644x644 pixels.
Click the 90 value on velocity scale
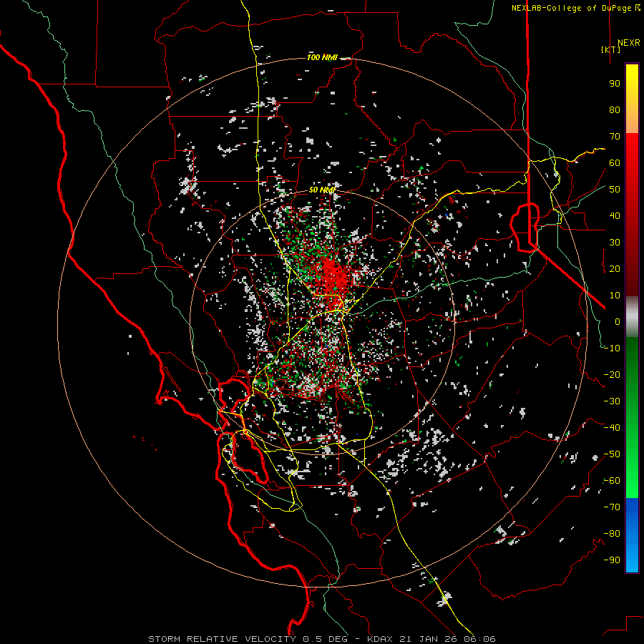(x=615, y=84)
